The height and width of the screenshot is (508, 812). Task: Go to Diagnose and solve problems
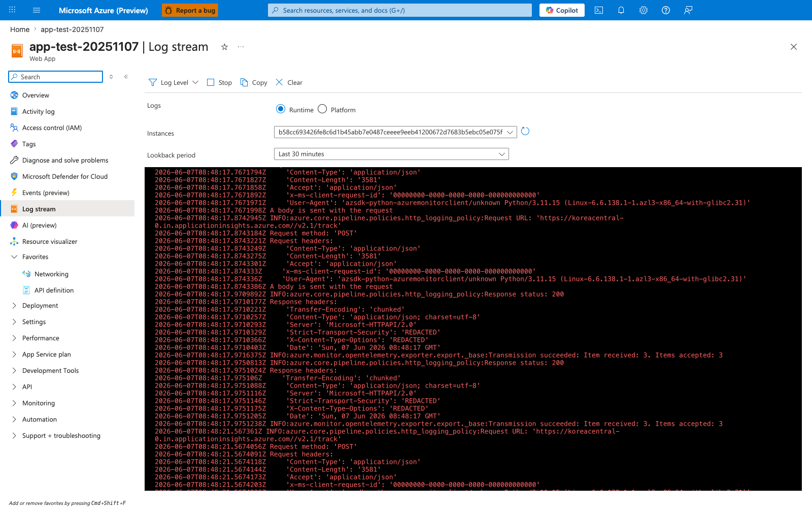(x=65, y=160)
